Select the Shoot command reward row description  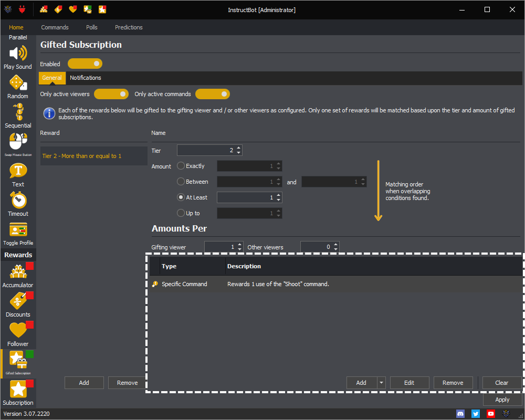(x=278, y=284)
